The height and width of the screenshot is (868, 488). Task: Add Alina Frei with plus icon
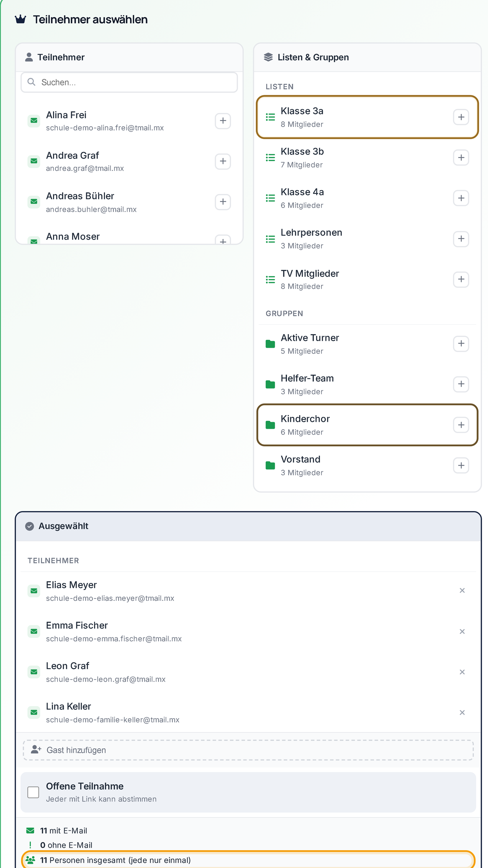[x=223, y=121]
